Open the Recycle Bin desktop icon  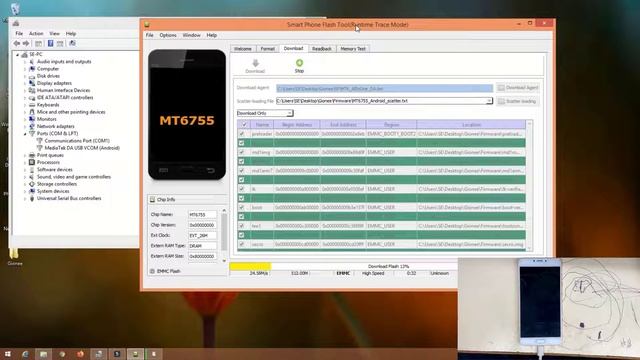point(15,8)
